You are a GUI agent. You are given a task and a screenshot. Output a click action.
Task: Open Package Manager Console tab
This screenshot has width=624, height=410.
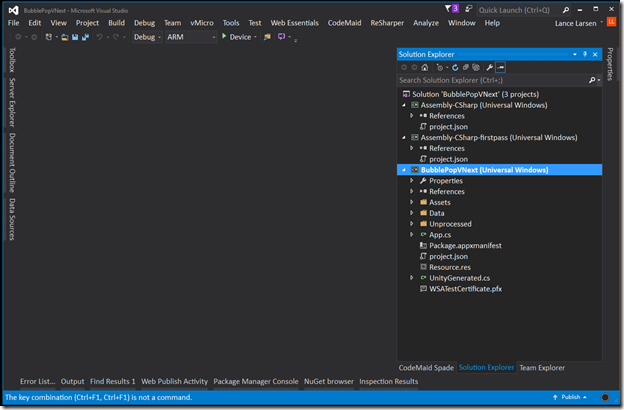click(256, 381)
